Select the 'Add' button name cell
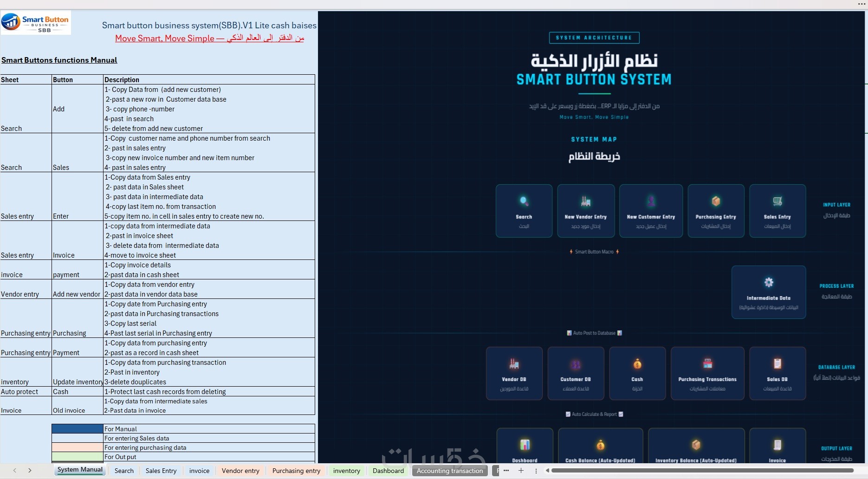Viewport: 868px width, 479px height. coord(78,109)
